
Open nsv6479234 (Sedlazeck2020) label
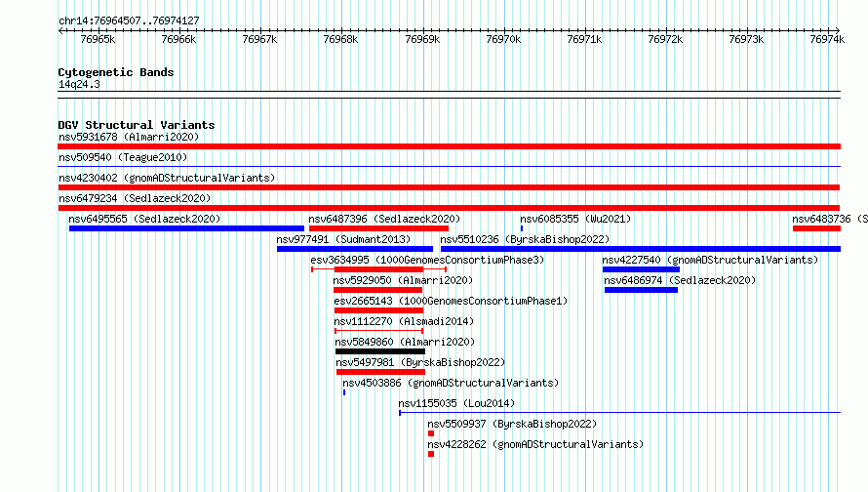(x=135, y=198)
